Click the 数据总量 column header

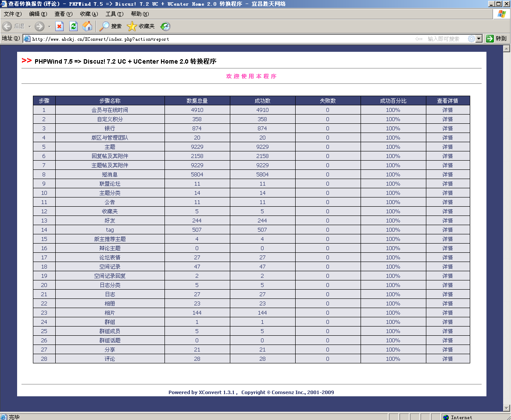(x=197, y=101)
